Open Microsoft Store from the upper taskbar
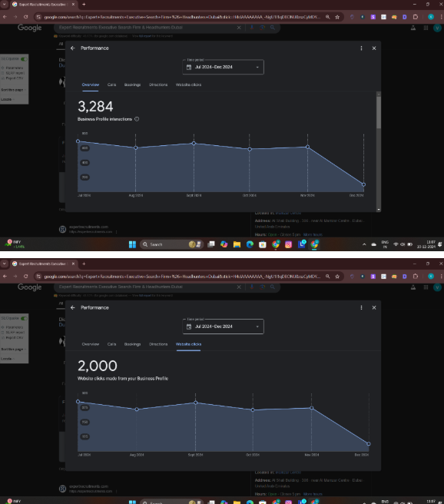 (263, 244)
